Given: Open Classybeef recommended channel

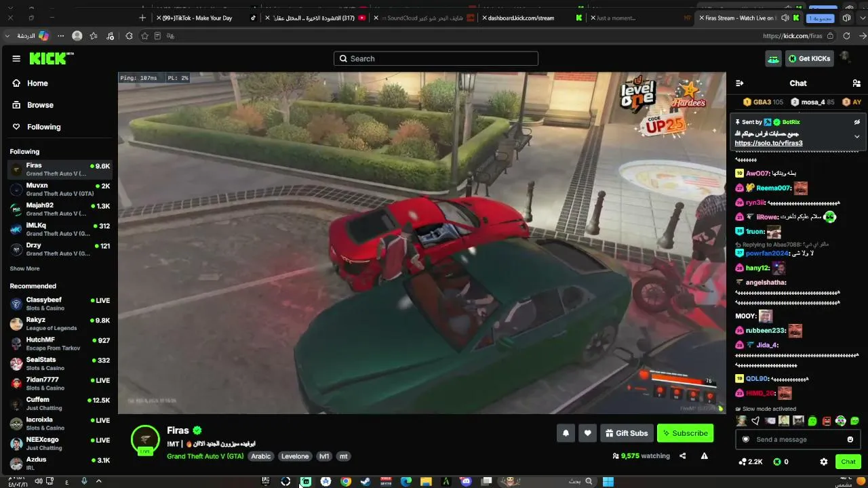Looking at the screenshot, I should point(60,304).
